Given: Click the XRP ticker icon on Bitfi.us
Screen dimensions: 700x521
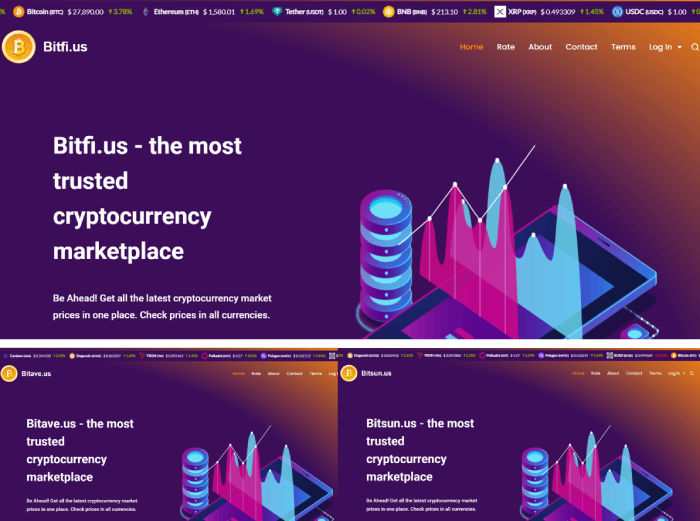Looking at the screenshot, I should click(500, 12).
